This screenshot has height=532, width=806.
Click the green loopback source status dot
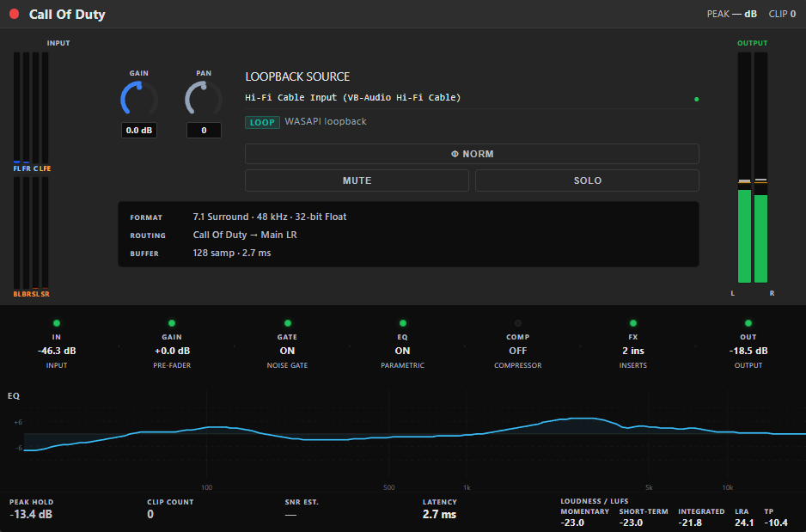pyautogui.click(x=697, y=99)
